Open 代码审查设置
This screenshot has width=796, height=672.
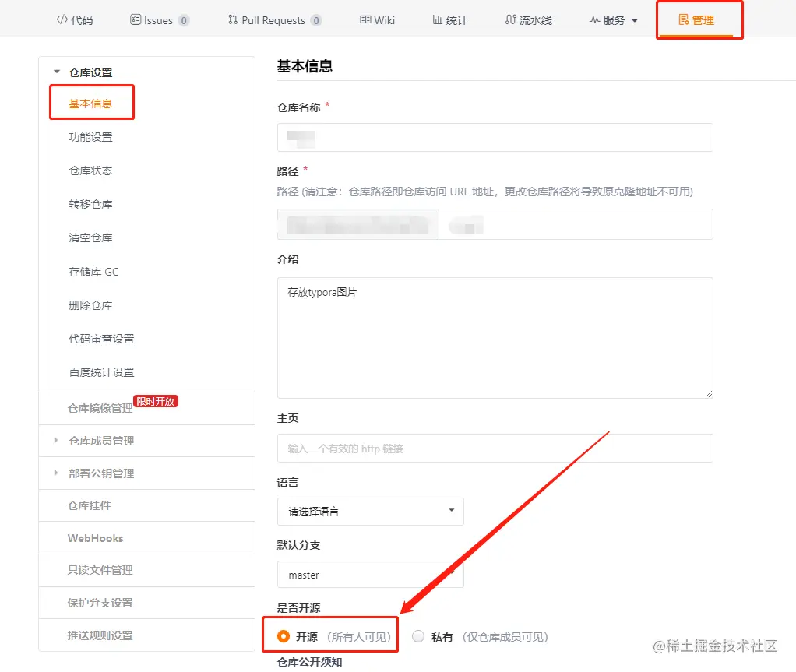pos(101,339)
